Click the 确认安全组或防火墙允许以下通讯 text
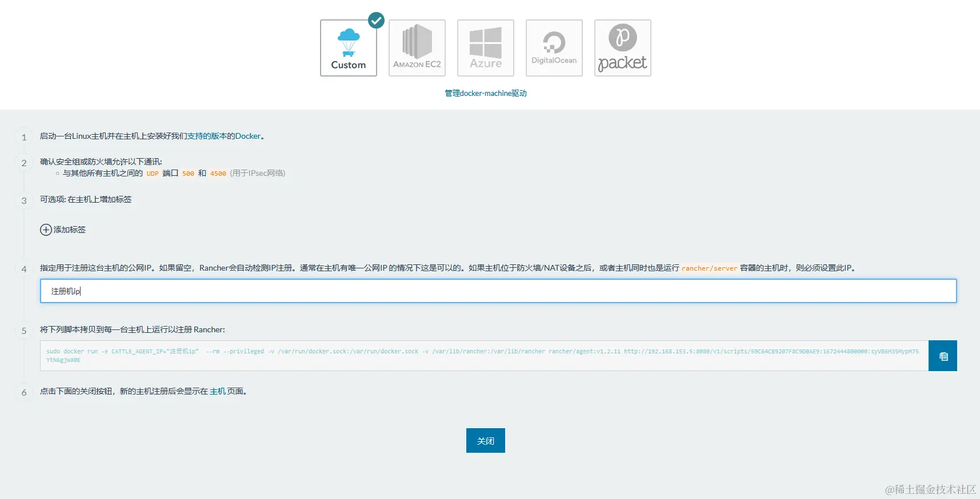This screenshot has height=499, width=980. [101, 162]
